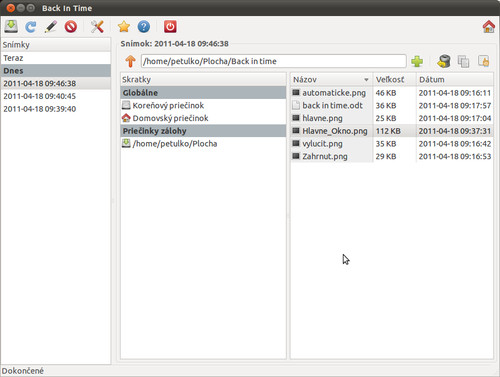Open the settings tools icon

(x=97, y=27)
